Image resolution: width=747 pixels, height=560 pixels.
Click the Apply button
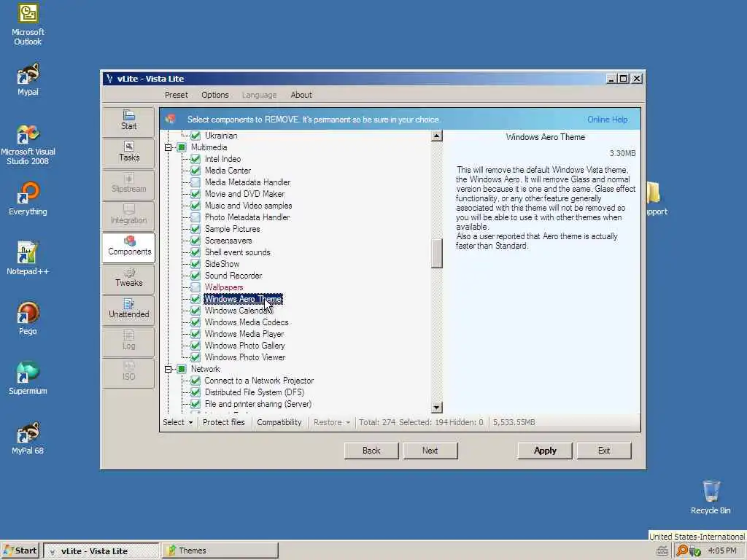[x=545, y=451]
